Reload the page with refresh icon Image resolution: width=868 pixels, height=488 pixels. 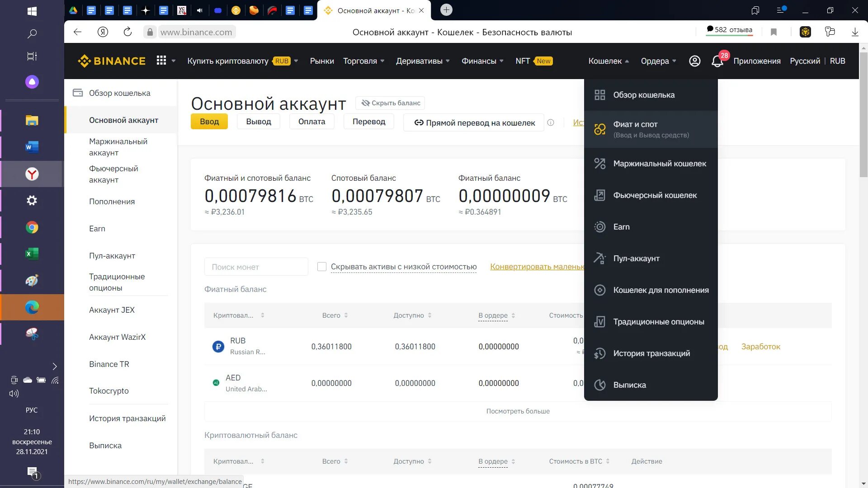[127, 32]
